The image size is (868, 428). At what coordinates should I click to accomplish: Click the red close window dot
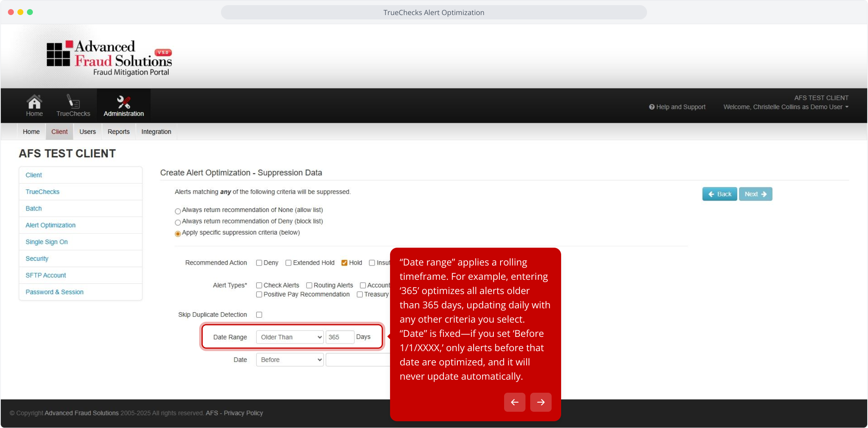click(11, 12)
